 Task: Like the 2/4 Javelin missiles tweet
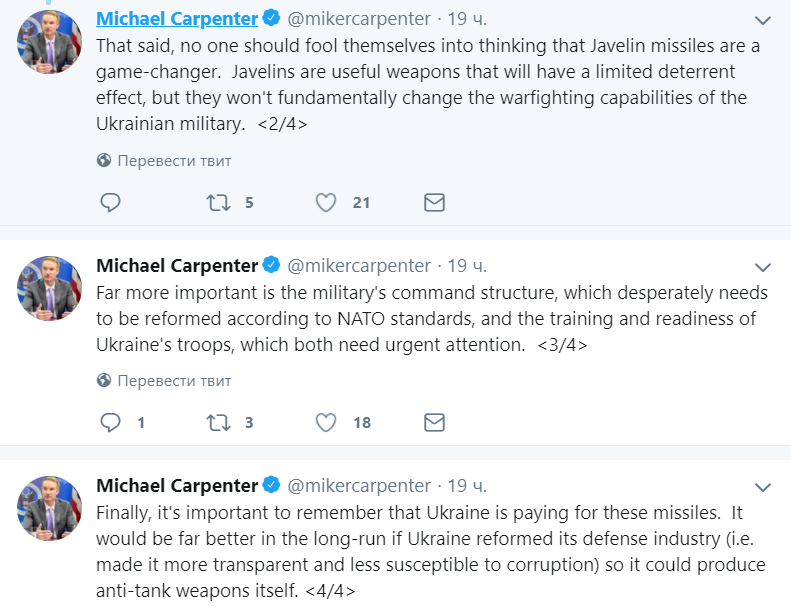click(326, 203)
